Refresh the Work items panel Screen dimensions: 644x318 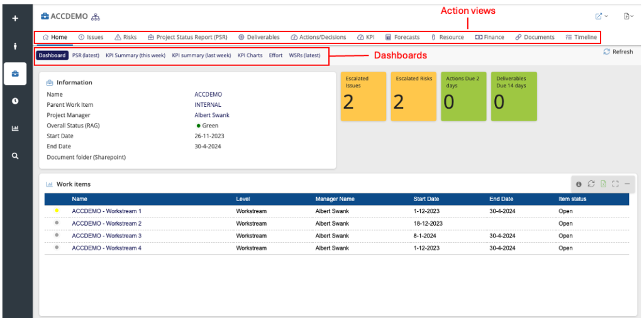click(x=591, y=184)
